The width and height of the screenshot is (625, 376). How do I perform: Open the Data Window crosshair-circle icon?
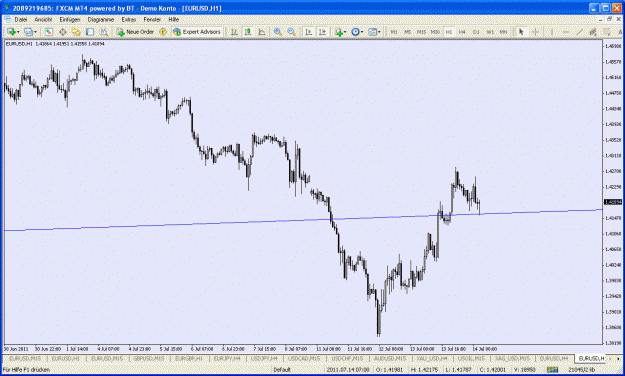(63, 32)
